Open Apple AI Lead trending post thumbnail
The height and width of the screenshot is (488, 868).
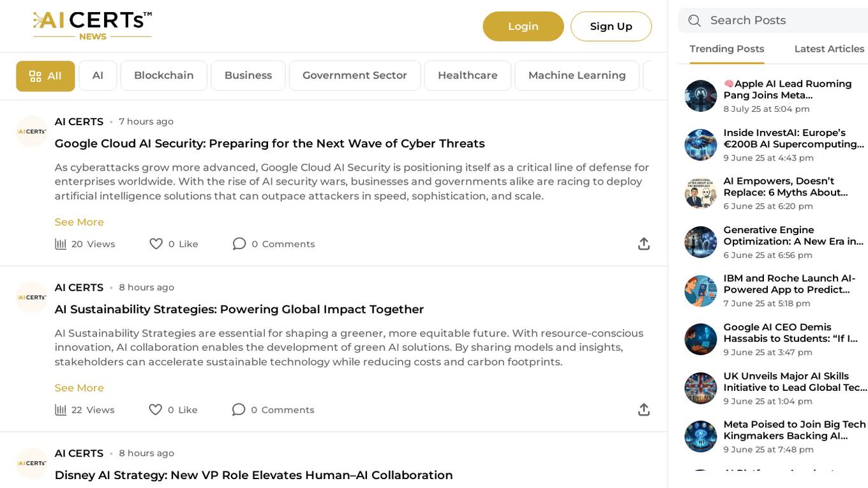[701, 96]
